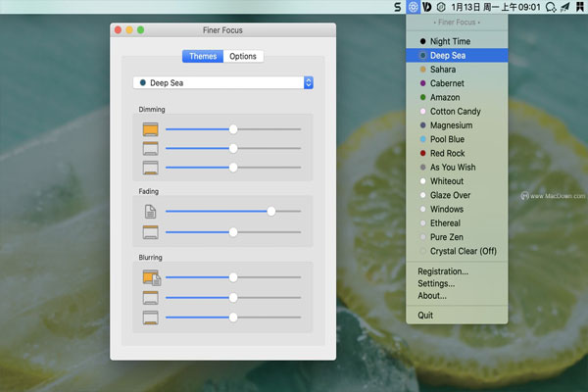Choose Night Time theme from menu

pyautogui.click(x=451, y=42)
